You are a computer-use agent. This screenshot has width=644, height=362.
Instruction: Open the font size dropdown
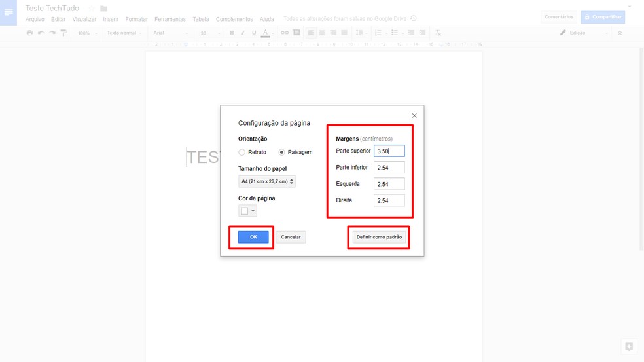coord(210,33)
